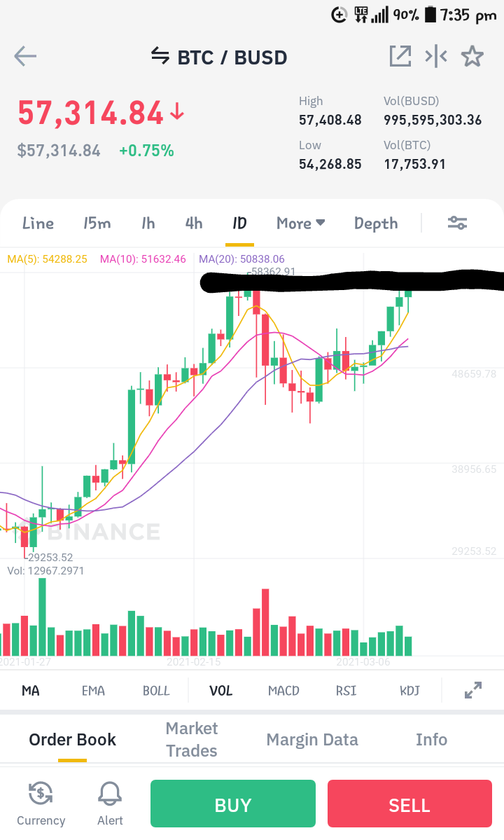The width and height of the screenshot is (504, 840).
Task: Open the Market Trades tab
Action: 192,739
